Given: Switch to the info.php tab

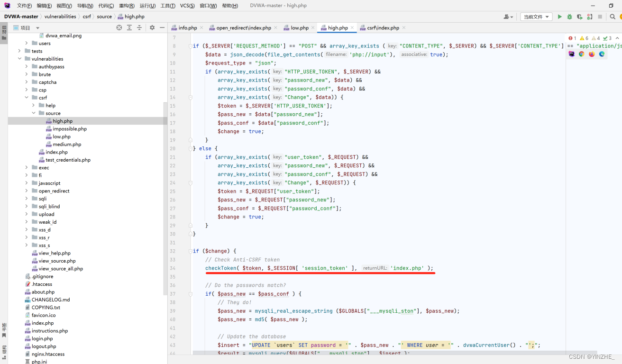Looking at the screenshot, I should [x=187, y=28].
